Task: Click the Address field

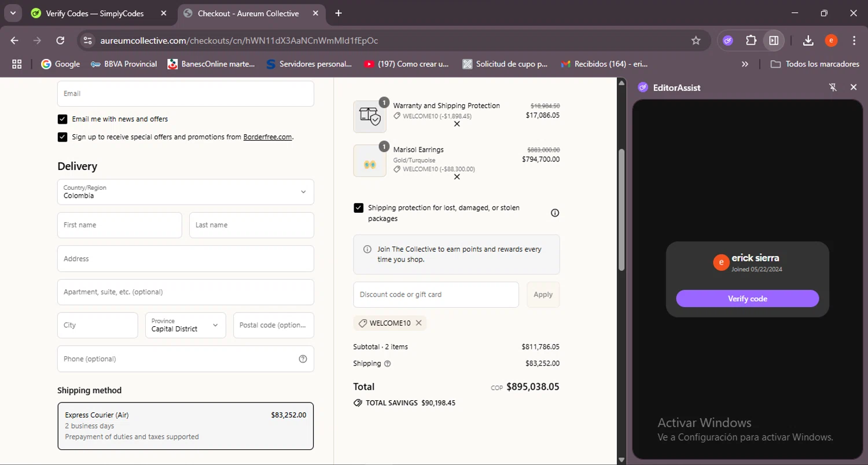Action: pos(186,259)
